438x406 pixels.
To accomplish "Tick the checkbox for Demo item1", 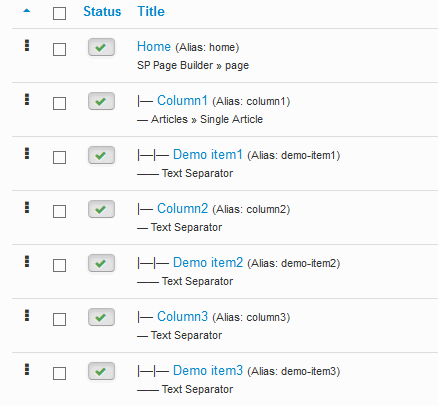I will (59, 158).
